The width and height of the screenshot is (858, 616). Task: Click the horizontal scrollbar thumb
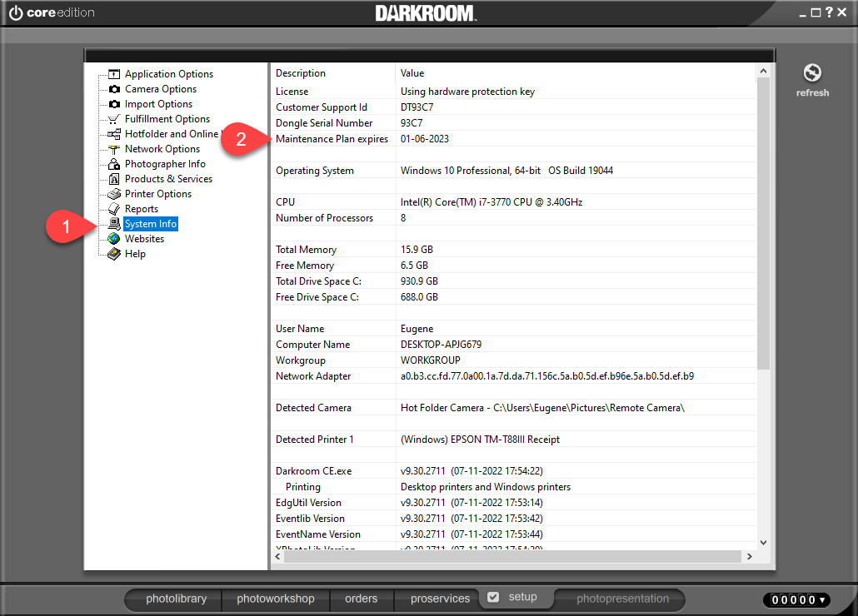[x=511, y=556]
